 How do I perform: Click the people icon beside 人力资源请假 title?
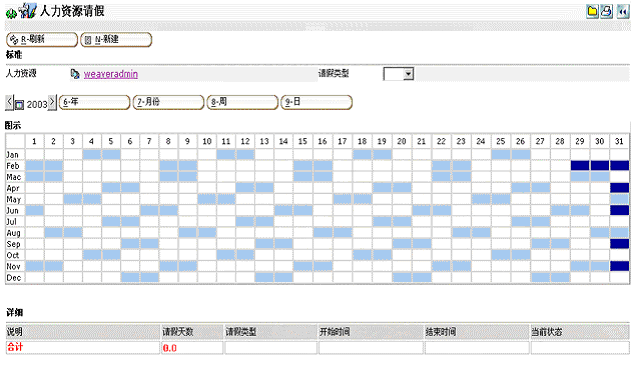click(27, 11)
